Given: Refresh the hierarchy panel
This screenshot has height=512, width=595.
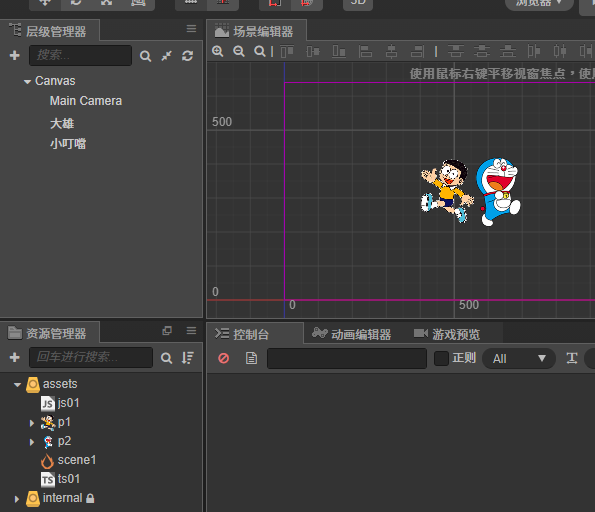Looking at the screenshot, I should [x=187, y=56].
